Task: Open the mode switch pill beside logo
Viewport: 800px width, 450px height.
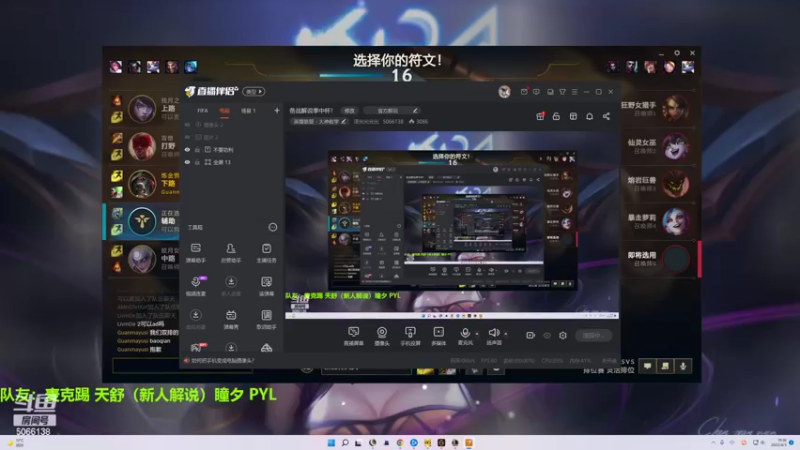Action: (x=254, y=92)
